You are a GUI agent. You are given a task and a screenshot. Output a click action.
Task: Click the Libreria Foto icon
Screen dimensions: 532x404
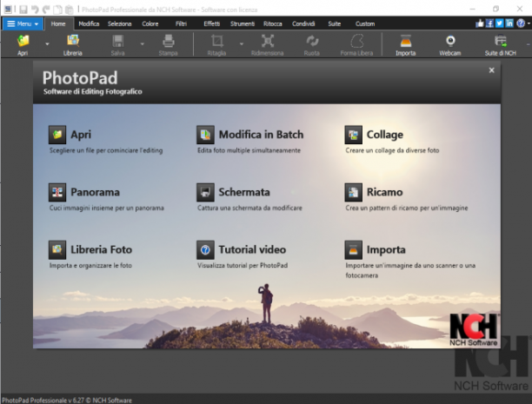[57, 249]
